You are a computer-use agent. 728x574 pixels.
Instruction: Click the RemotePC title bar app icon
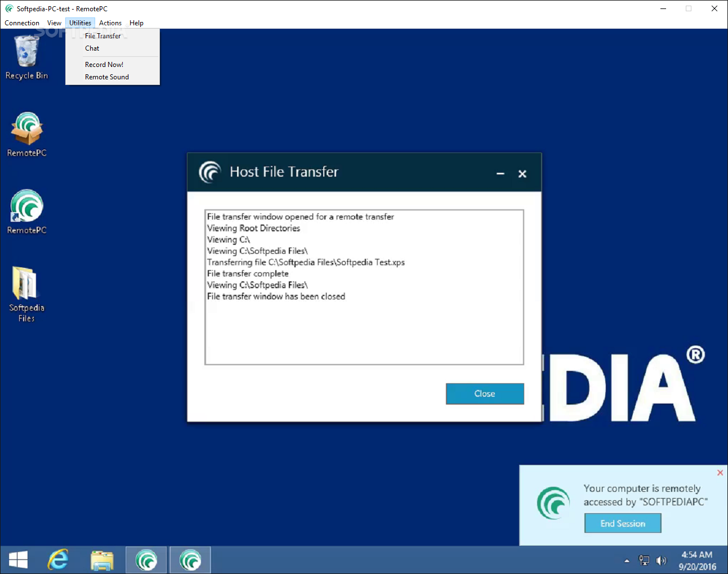tap(9, 9)
